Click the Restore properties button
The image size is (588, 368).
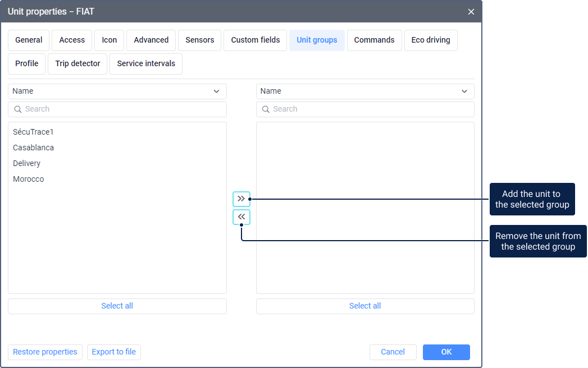(45, 352)
